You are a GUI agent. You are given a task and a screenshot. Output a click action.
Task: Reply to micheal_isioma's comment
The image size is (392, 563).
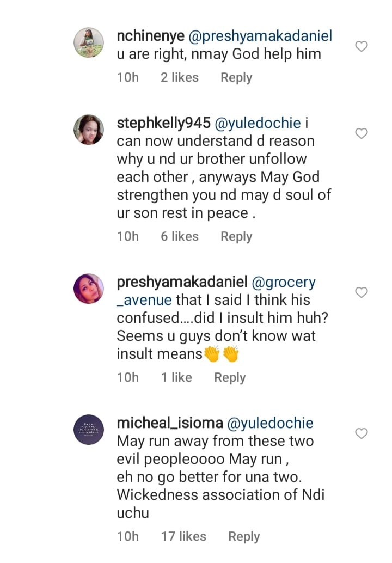click(x=244, y=536)
